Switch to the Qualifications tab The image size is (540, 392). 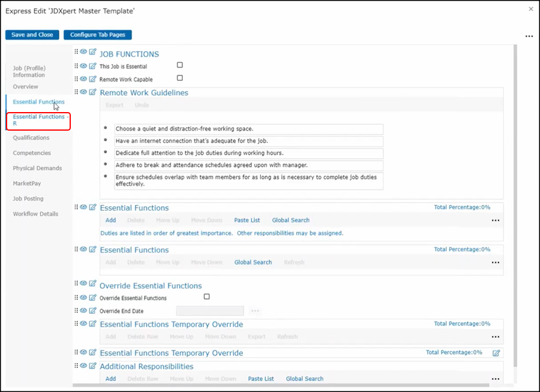pyautogui.click(x=31, y=138)
